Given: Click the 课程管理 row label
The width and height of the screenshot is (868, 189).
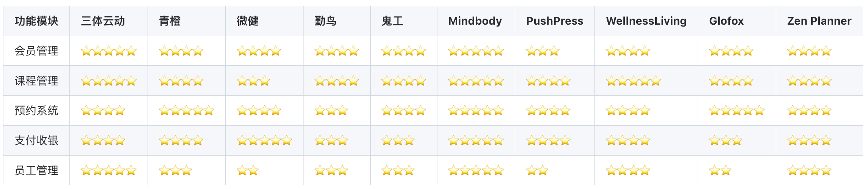Looking at the screenshot, I should coord(36,81).
